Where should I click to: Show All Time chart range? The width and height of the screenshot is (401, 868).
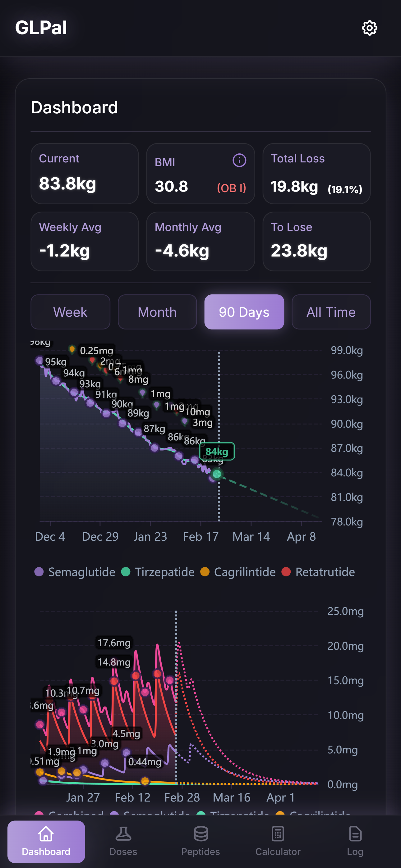(x=331, y=312)
